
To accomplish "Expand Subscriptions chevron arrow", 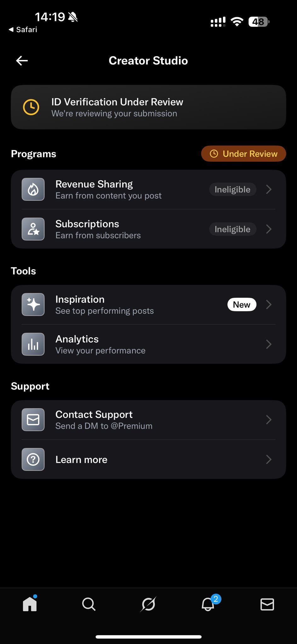I will [x=269, y=229].
